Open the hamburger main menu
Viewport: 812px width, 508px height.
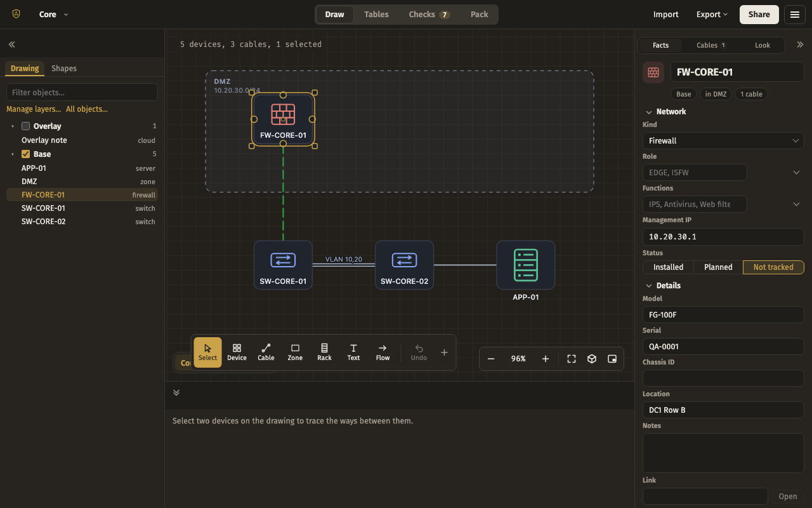[795, 15]
